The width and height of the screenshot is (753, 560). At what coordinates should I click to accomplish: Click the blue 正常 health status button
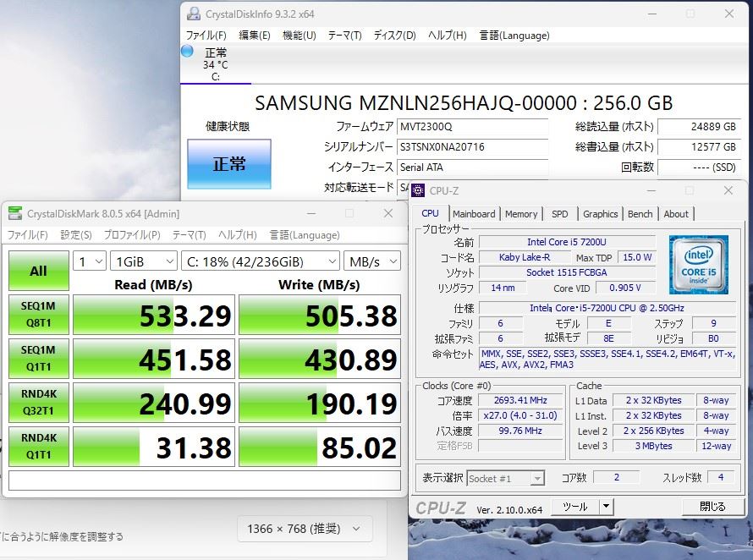229,164
